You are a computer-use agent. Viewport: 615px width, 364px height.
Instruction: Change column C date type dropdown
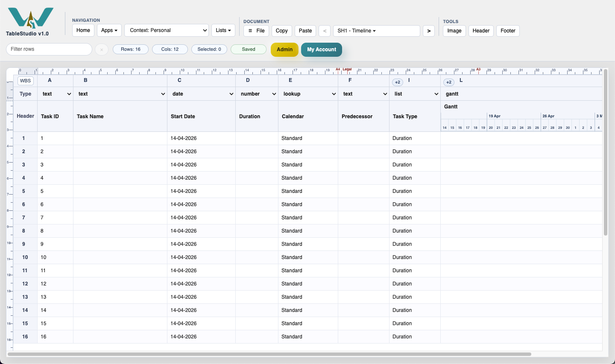(x=202, y=94)
